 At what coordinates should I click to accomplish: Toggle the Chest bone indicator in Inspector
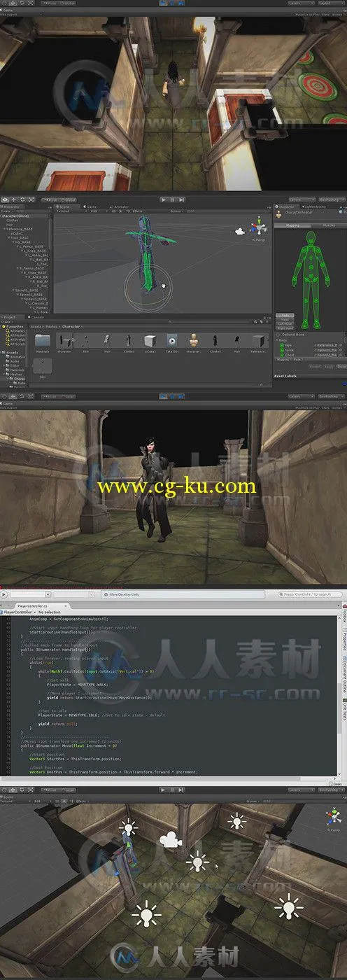pyautogui.click(x=282, y=355)
